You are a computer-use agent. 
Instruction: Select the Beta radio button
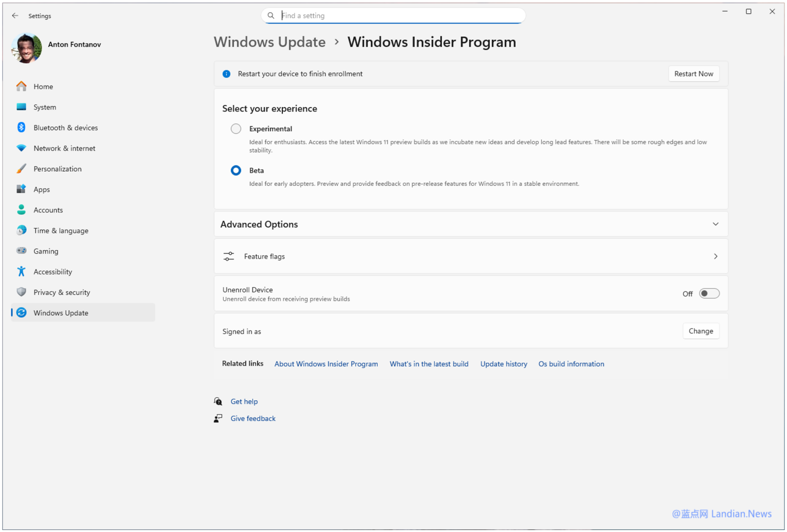pyautogui.click(x=236, y=171)
